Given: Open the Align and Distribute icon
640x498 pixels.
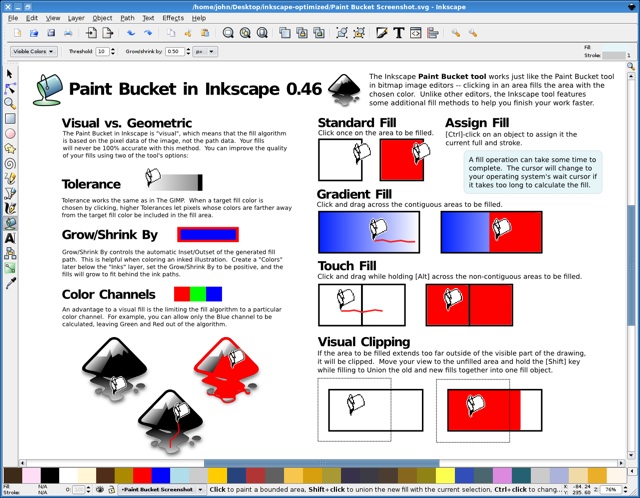Looking at the screenshot, I should coord(433,33).
